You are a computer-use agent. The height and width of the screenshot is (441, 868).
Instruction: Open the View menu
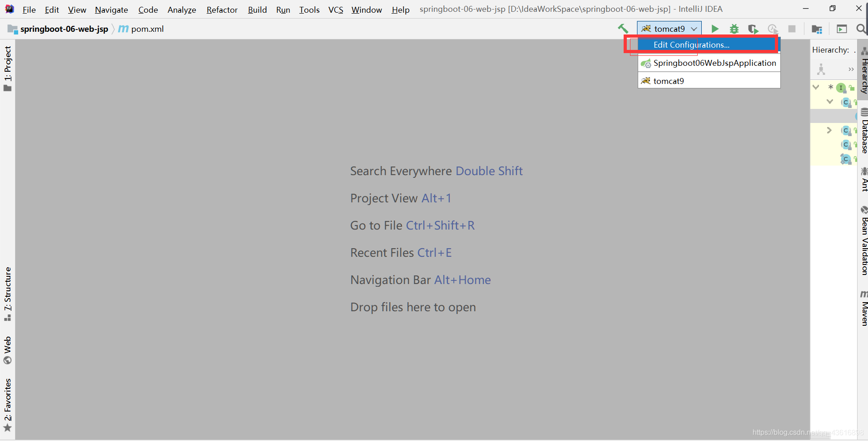[x=77, y=10]
